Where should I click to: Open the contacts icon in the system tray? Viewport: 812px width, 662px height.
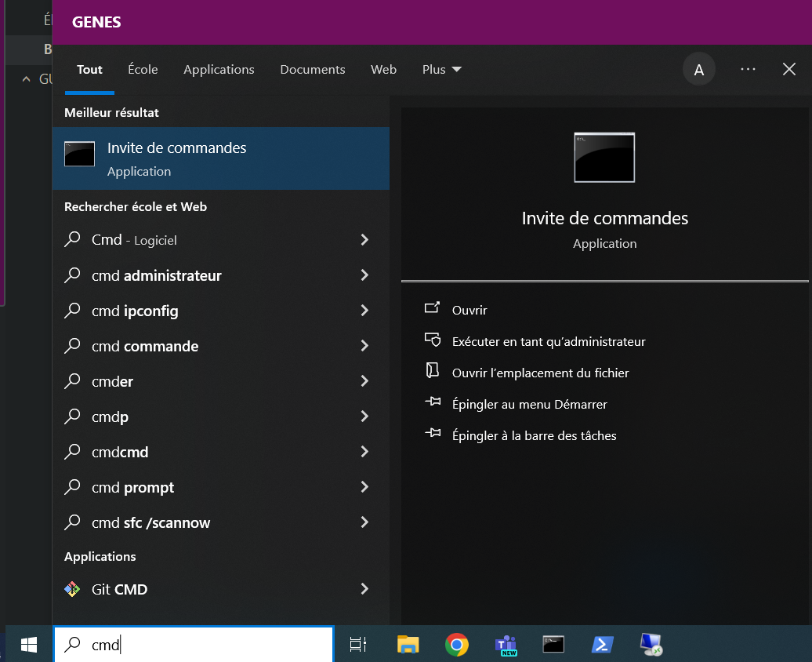pos(651,644)
